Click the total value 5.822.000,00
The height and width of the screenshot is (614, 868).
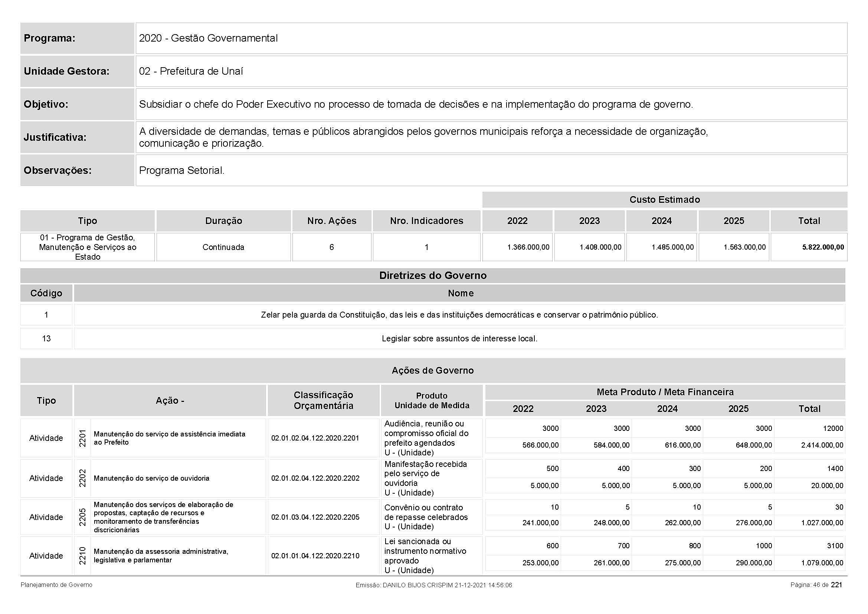(823, 247)
